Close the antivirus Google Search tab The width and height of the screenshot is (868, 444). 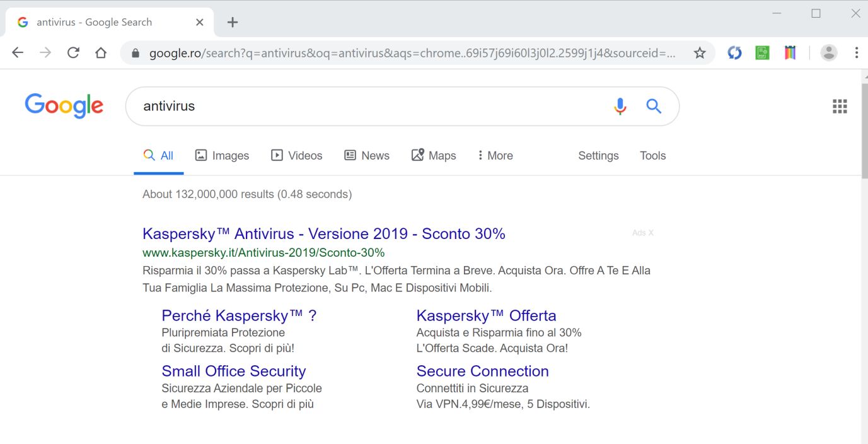coord(200,22)
